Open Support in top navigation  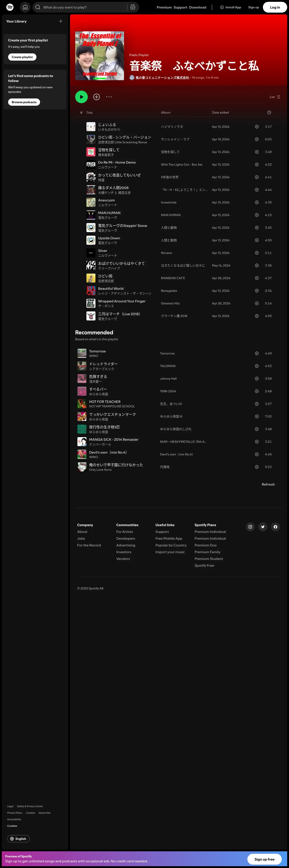[180, 7]
